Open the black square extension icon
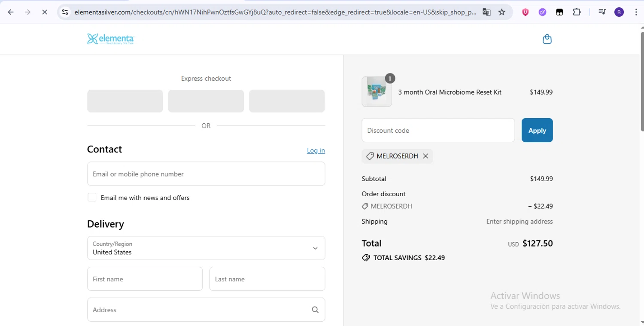Viewport: 644px width, 326px height. (x=559, y=12)
